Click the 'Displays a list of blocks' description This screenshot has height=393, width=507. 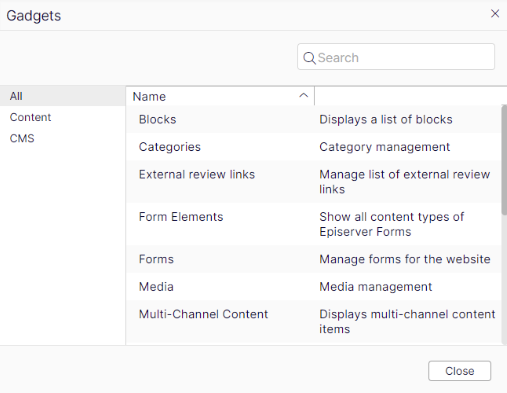pos(386,119)
